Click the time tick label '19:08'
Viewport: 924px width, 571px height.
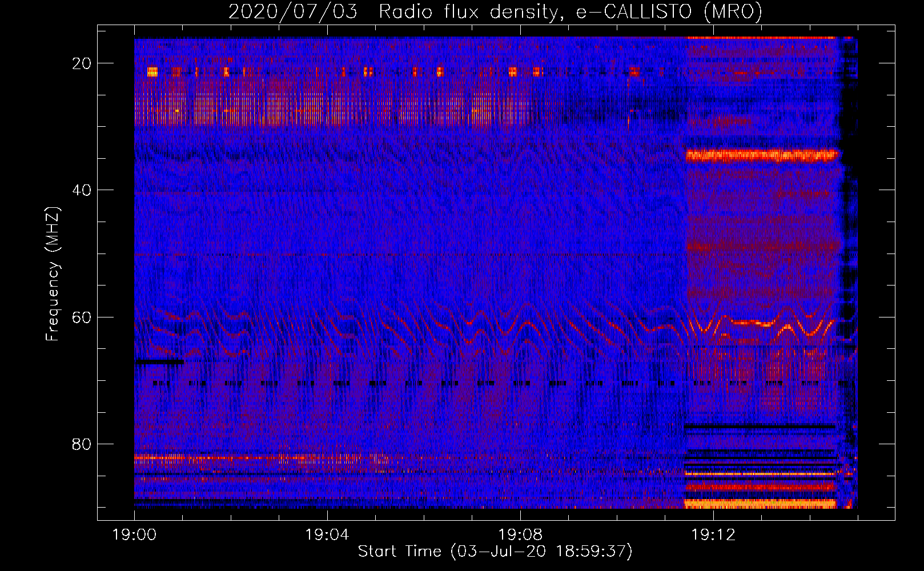tap(520, 535)
